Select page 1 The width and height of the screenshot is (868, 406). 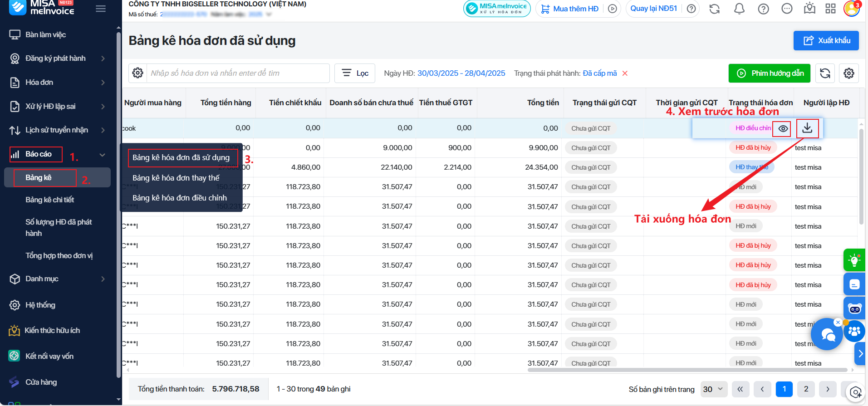click(x=784, y=389)
